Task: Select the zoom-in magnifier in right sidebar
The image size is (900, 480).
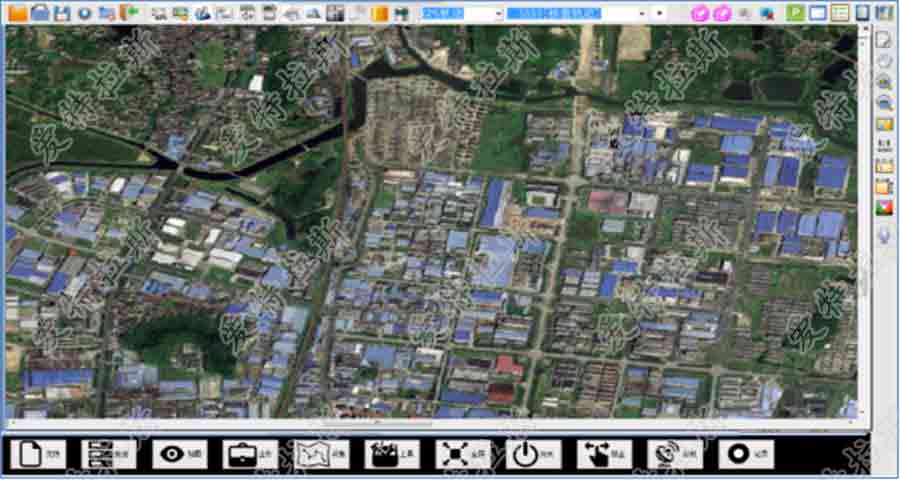Action: pos(884,82)
